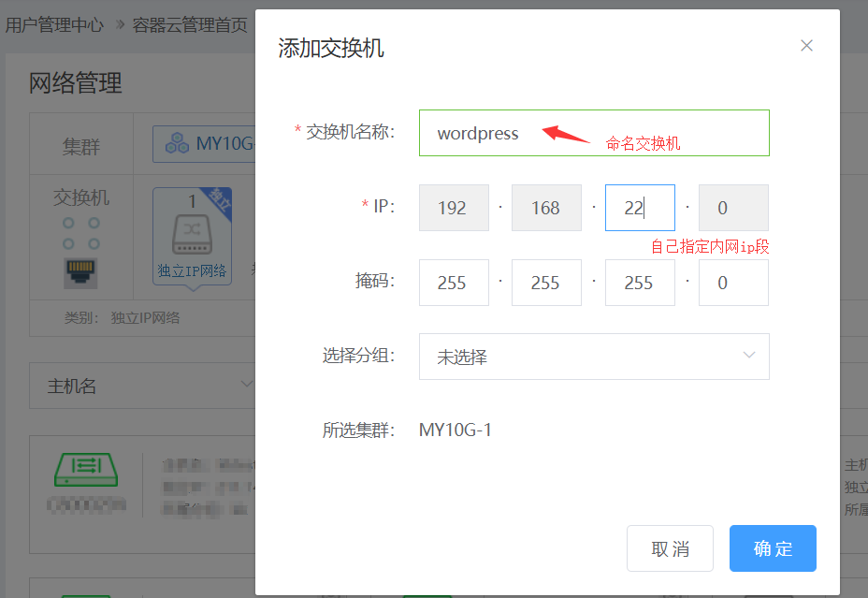Click the ethernet port icon under 交换机
The image size is (868, 598).
(x=80, y=272)
